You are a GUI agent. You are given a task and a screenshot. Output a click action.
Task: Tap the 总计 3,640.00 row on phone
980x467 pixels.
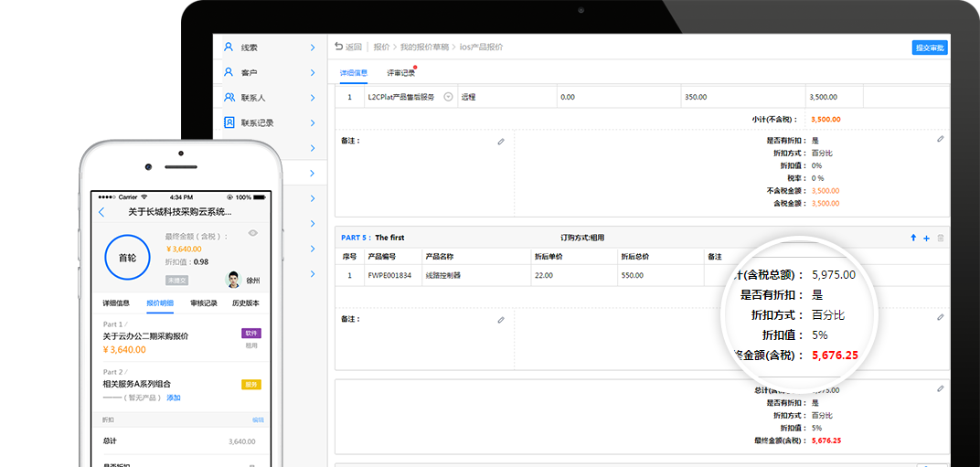tap(181, 440)
